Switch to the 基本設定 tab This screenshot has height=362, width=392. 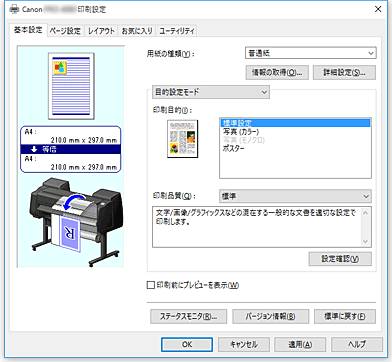click(x=28, y=30)
